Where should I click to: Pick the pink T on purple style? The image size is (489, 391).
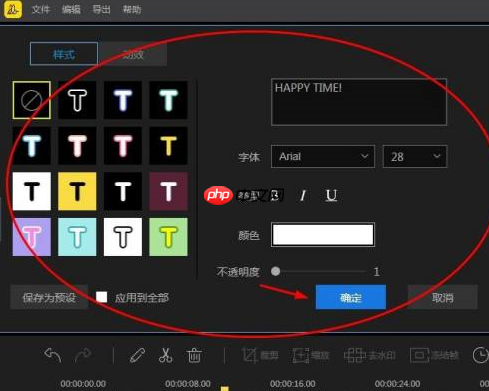32,237
